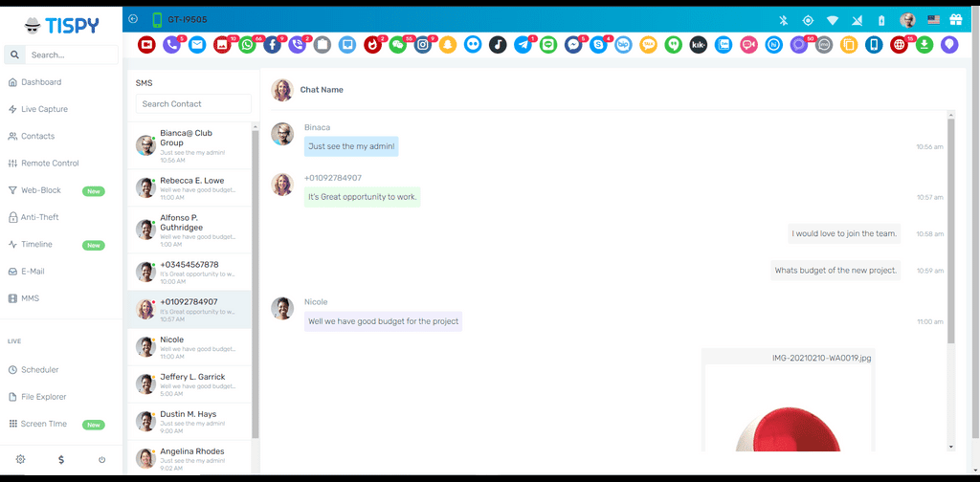Open the TikTok icon
The image size is (980, 482).
tap(498, 44)
